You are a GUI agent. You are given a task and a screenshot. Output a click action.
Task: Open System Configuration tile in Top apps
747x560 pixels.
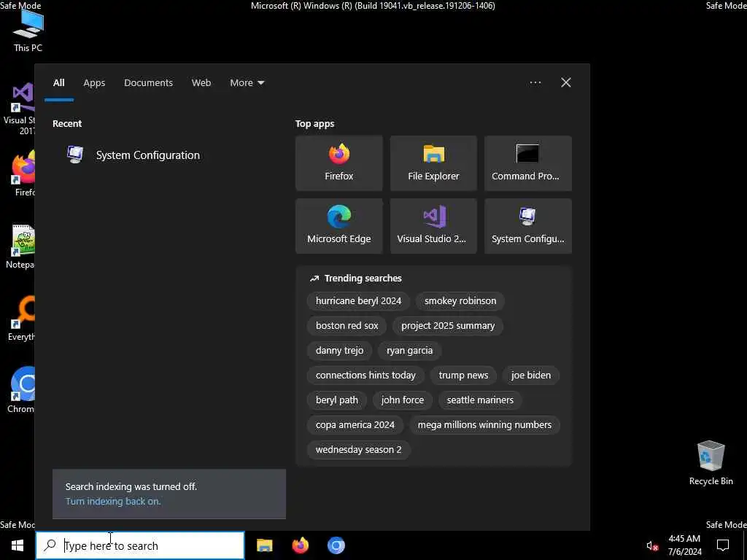(528, 226)
